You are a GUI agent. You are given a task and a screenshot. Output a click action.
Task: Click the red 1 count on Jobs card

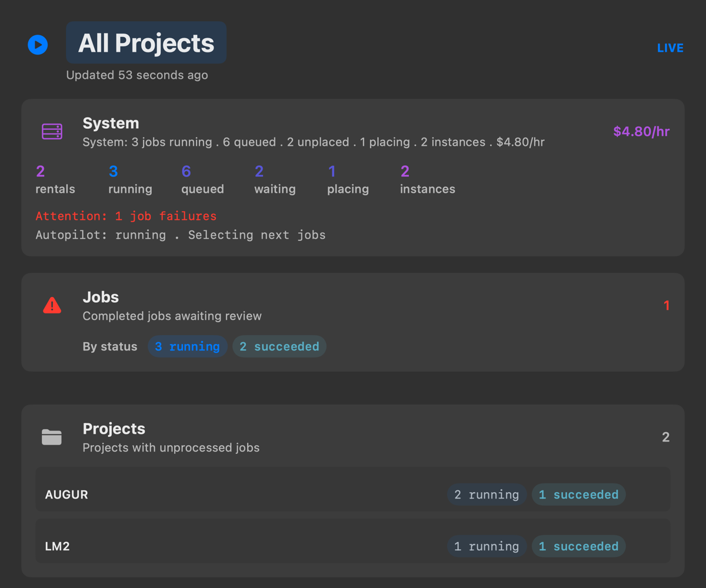[667, 305]
